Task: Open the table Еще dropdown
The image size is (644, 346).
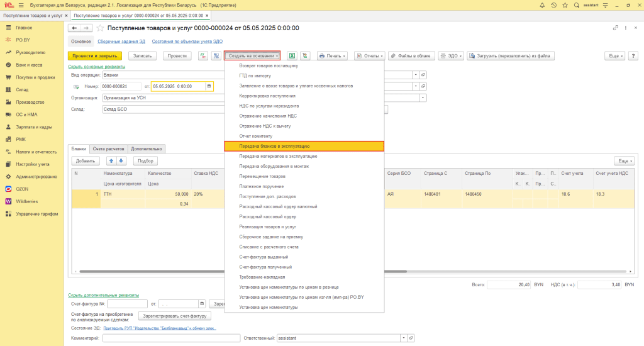Action: 624,160
